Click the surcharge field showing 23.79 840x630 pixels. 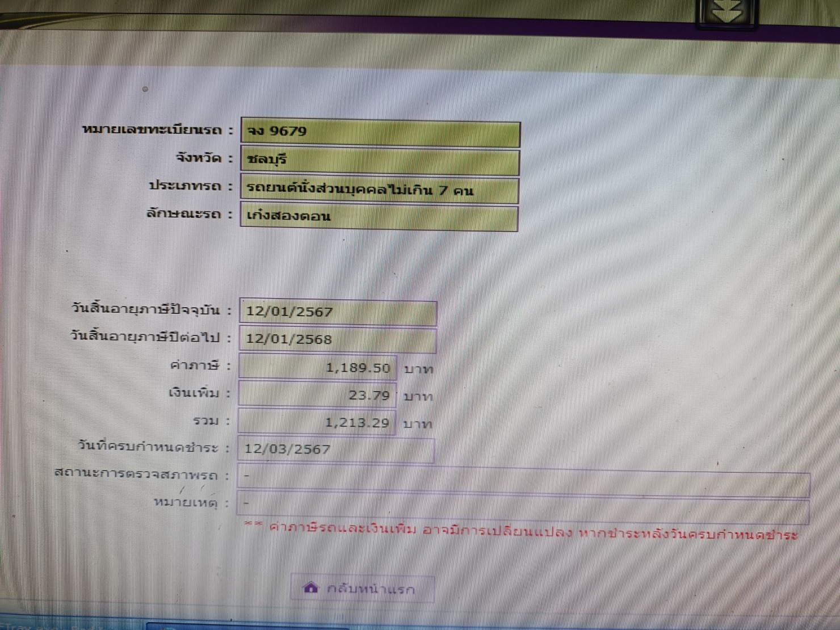click(x=317, y=394)
